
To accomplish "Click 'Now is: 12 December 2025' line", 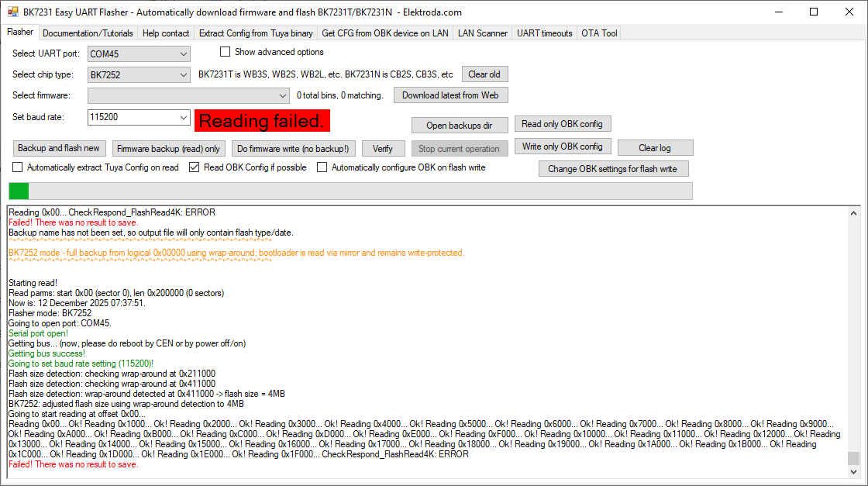I will pos(77,303).
